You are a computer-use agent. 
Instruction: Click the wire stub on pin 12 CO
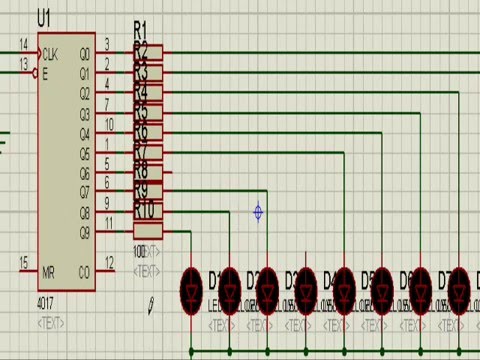point(105,271)
